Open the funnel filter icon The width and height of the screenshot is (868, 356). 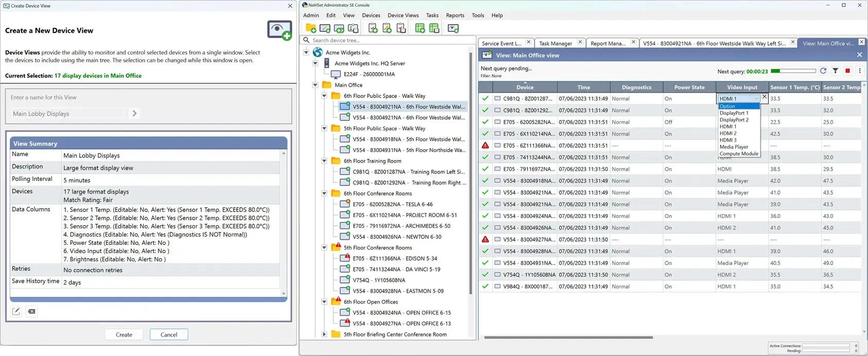click(836, 71)
